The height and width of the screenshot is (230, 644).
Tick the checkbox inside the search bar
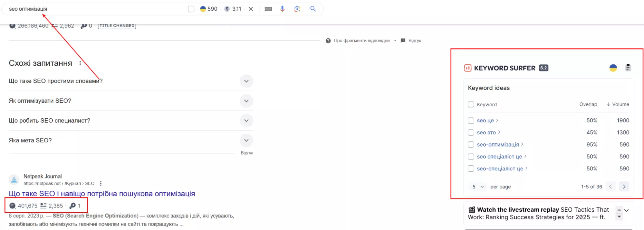tap(191, 9)
